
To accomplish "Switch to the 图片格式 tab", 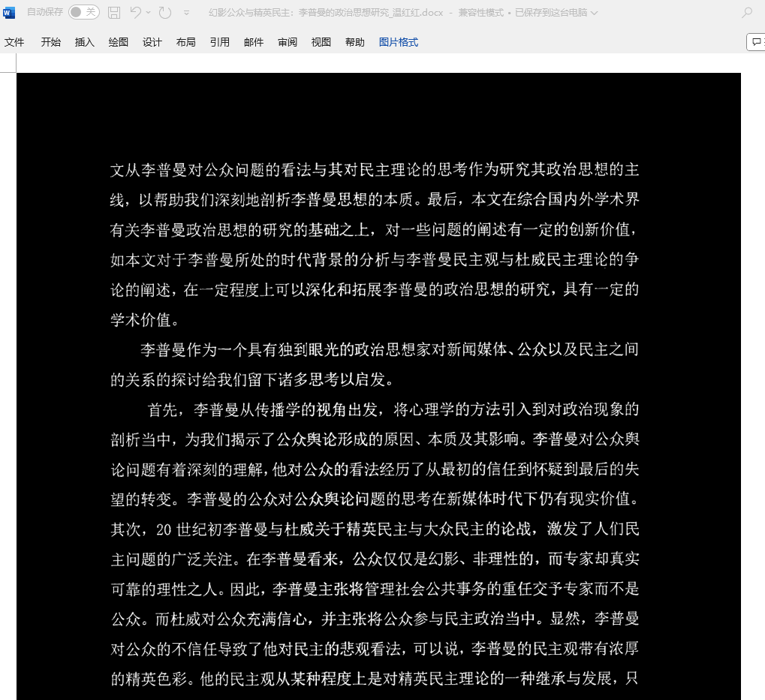I will click(x=399, y=43).
